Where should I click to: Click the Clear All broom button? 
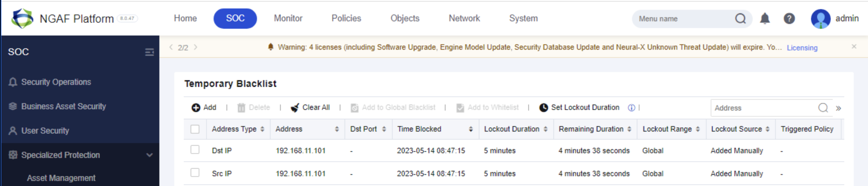[x=310, y=108]
